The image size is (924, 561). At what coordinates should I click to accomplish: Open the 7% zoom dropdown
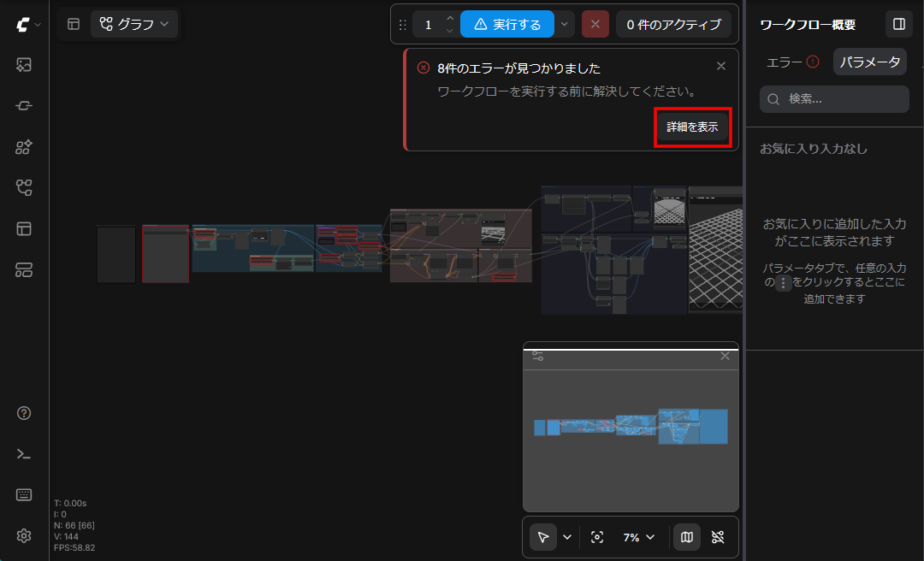(x=639, y=537)
